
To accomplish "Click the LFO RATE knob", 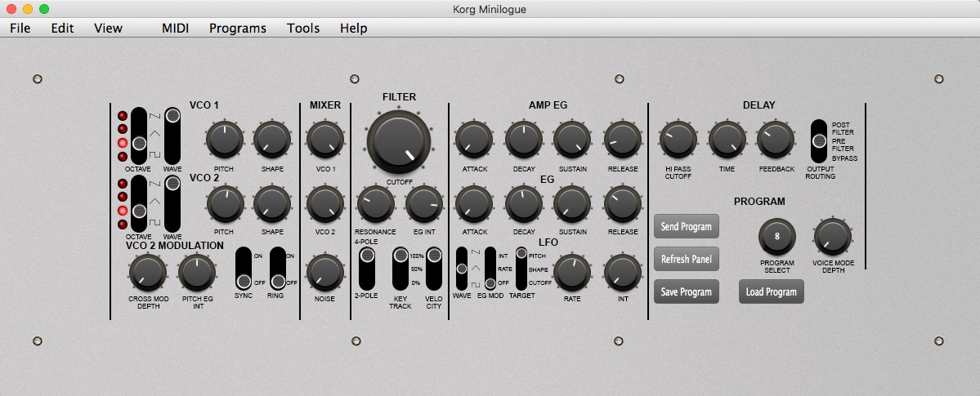I will 572,270.
